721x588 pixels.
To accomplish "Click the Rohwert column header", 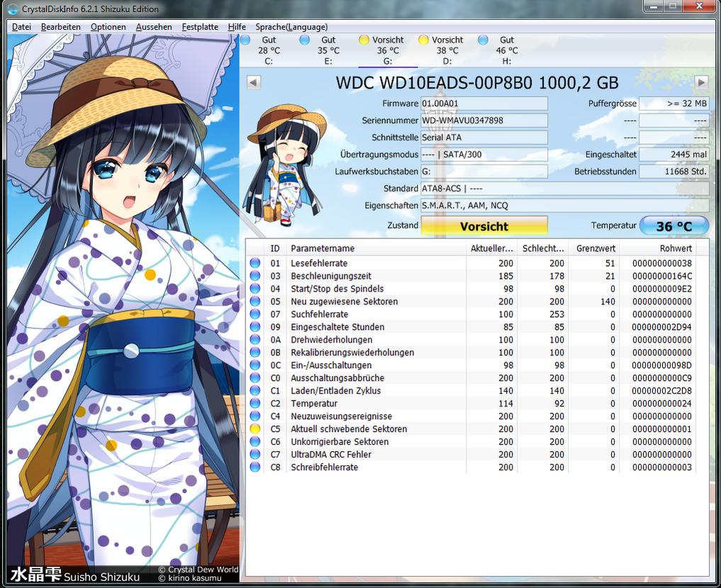I will tap(657, 248).
